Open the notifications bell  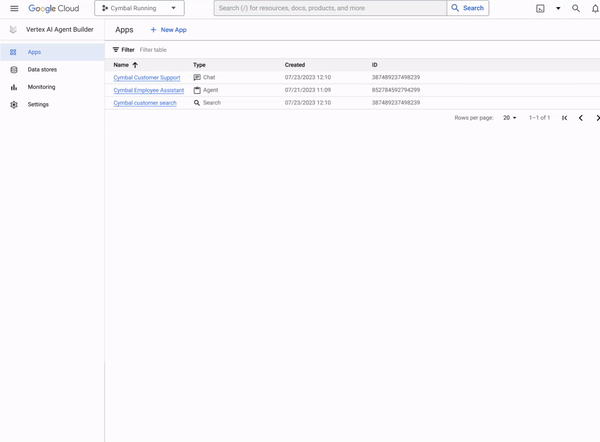595,8
